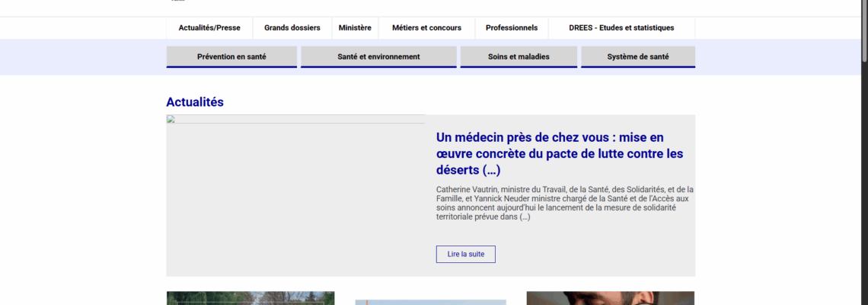
Task: Click article summary mentioning Catherine Vautrin
Action: [565, 203]
